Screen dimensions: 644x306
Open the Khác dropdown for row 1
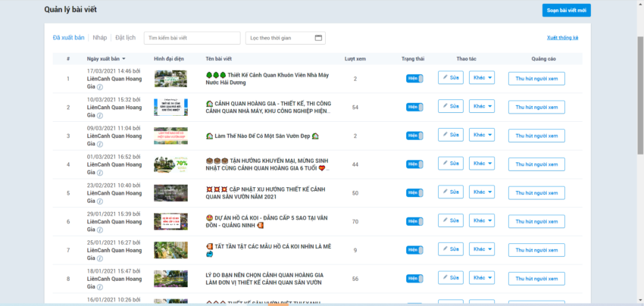click(x=482, y=78)
